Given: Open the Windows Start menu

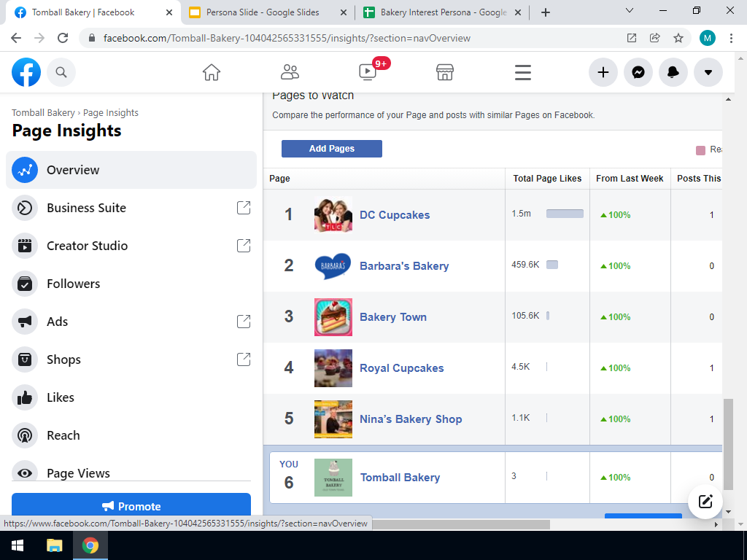Looking at the screenshot, I should tap(18, 545).
